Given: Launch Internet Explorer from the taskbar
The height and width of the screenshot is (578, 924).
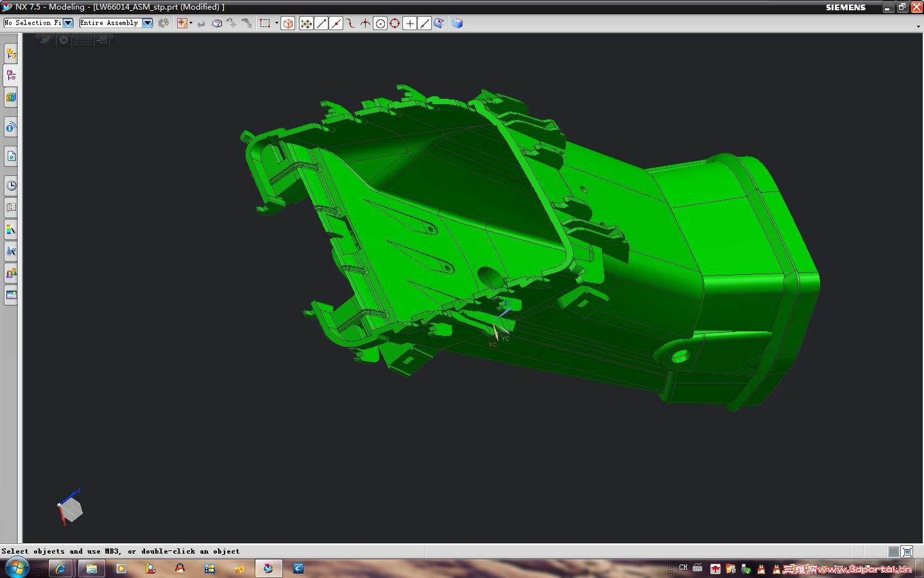Looking at the screenshot, I should point(61,568).
